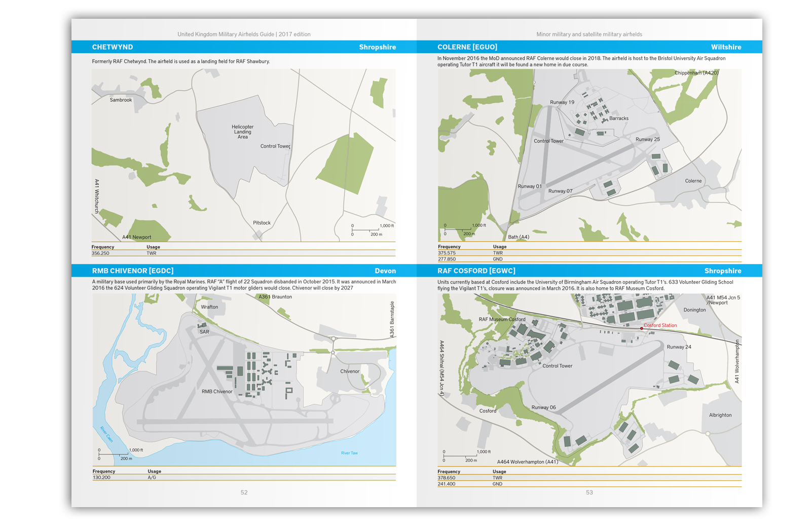811x532 pixels.
Task: Click the Pitstock label on Chetwynd map
Action: coord(262,223)
